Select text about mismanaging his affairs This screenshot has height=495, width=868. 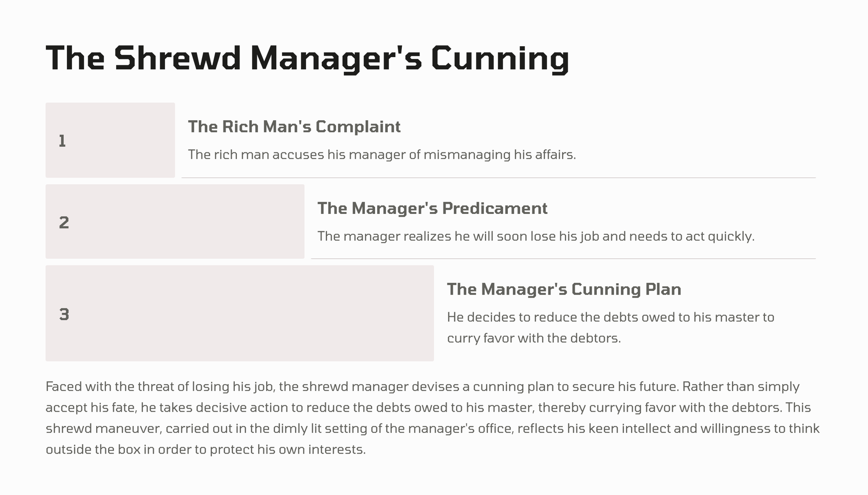point(381,155)
